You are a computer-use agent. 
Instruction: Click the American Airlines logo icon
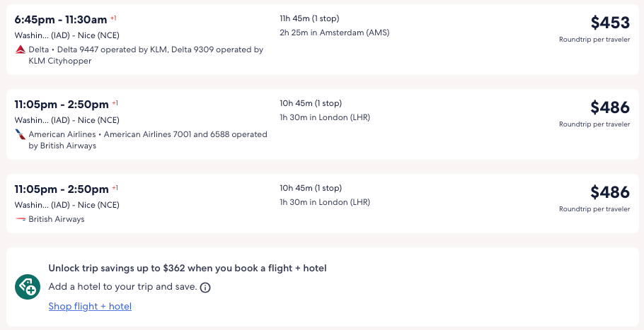click(20, 134)
